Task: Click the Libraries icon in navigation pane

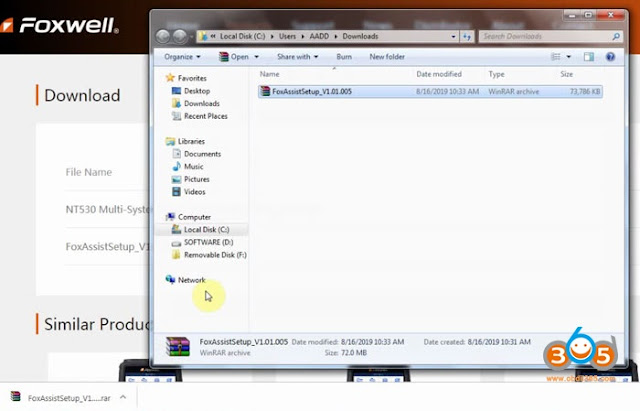Action: point(170,141)
